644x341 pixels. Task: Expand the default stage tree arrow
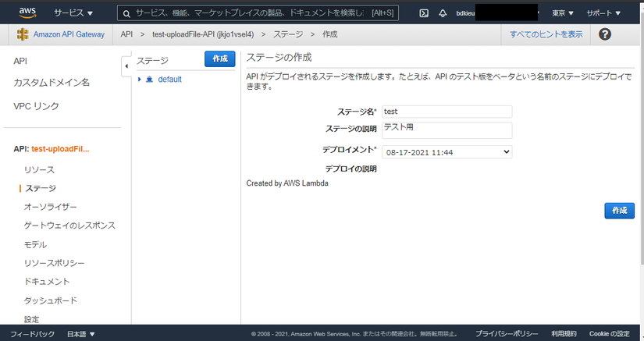pos(140,79)
